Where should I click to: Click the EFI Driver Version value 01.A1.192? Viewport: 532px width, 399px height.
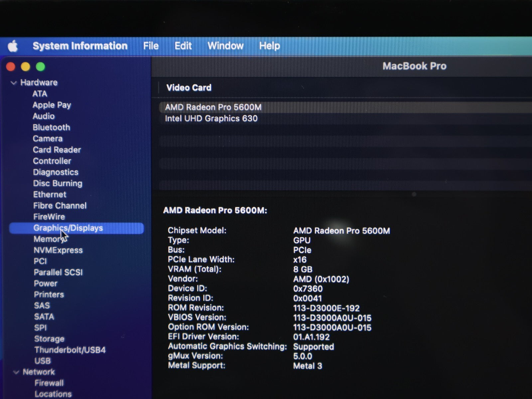tap(311, 337)
